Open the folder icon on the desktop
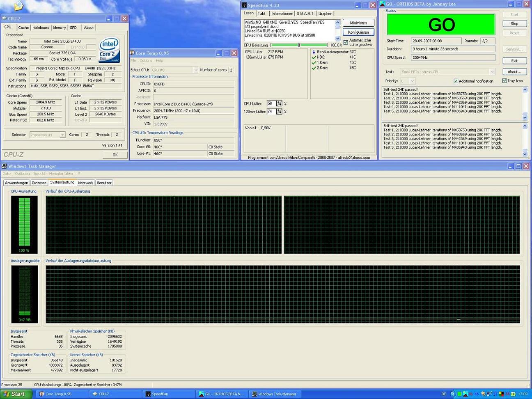The image size is (532, 399). [18, 5]
